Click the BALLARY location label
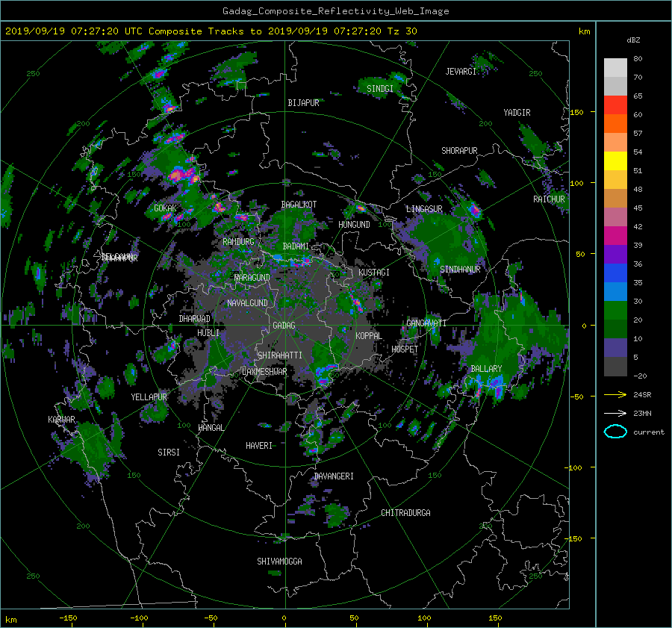This screenshot has width=672, height=628. tap(486, 368)
